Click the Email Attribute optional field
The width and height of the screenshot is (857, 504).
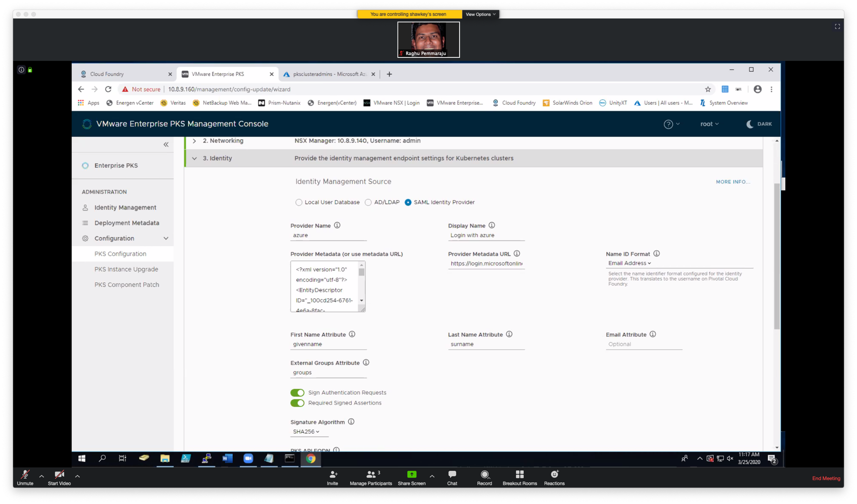pos(644,344)
